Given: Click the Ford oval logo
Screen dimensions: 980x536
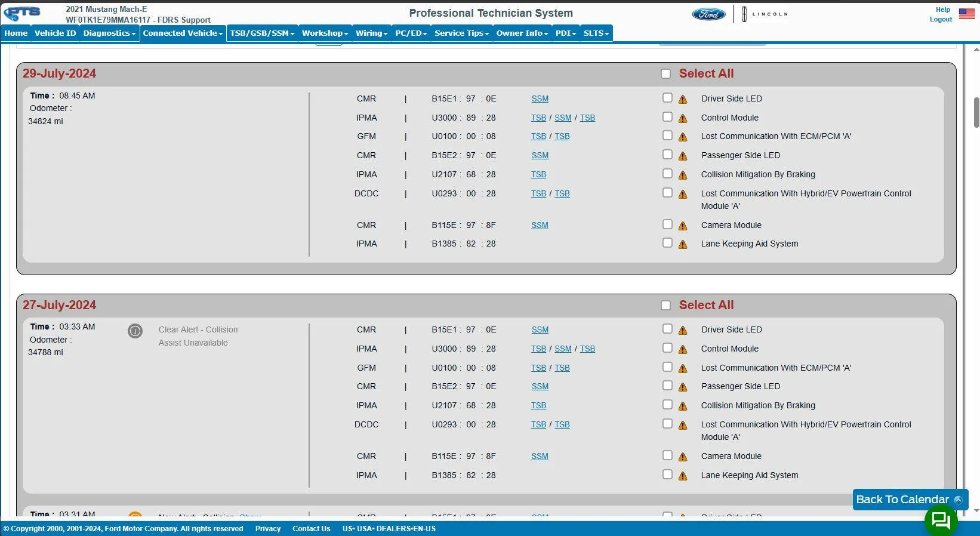Looking at the screenshot, I should tap(708, 14).
